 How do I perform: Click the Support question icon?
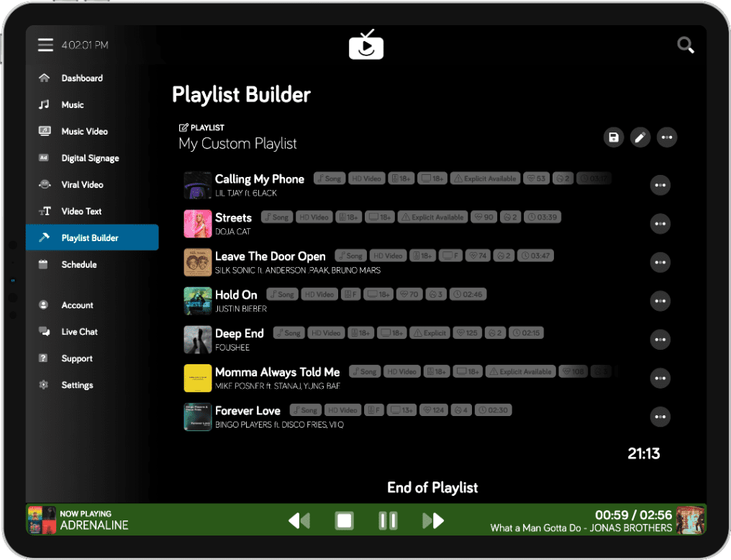click(43, 358)
